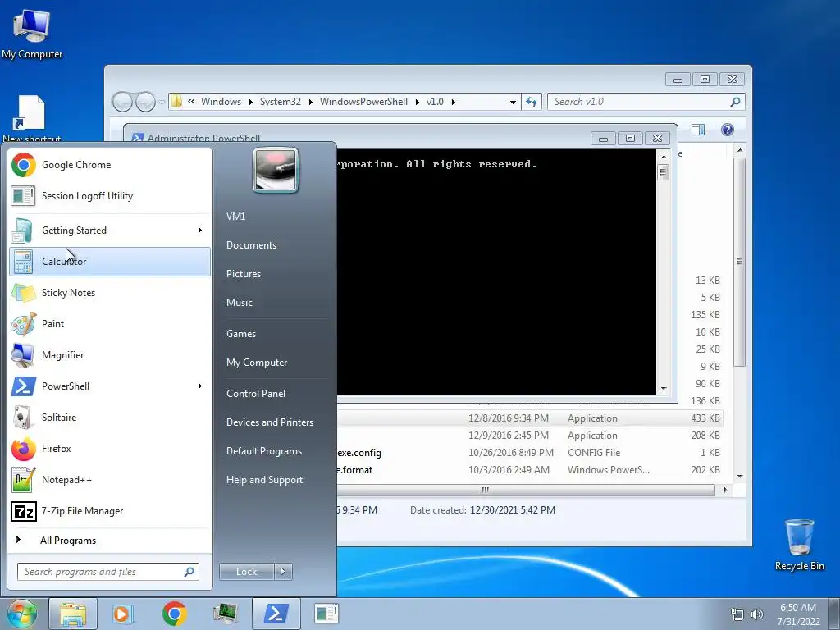Show All Programs list
The height and width of the screenshot is (630, 840).
110,540
